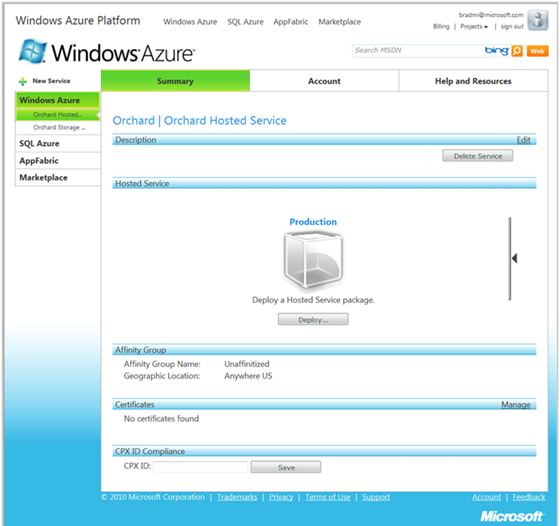Focus the Search MSDN input field
Viewport: 560px width, 526px height.
click(418, 50)
